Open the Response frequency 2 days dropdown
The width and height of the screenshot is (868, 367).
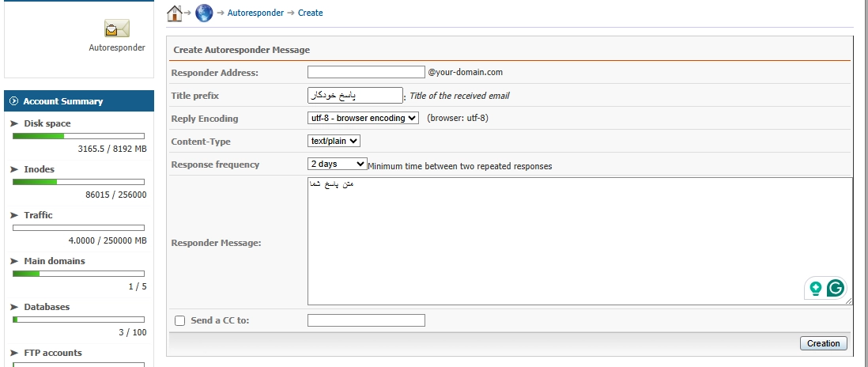[337, 164]
